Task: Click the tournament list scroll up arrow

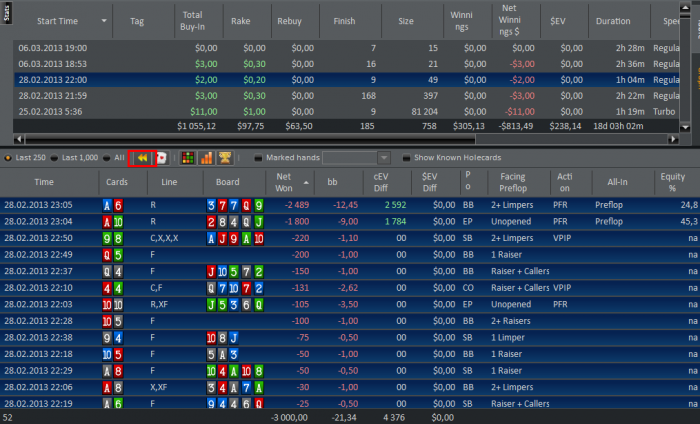Action: [685, 8]
